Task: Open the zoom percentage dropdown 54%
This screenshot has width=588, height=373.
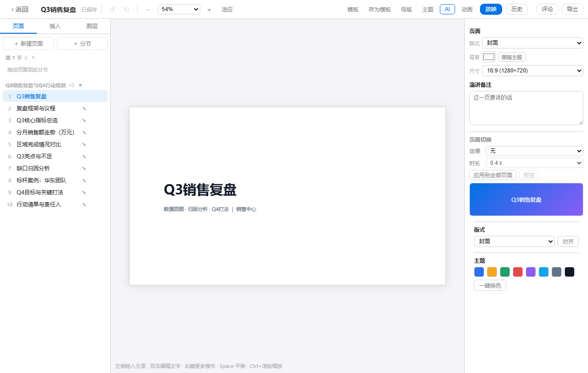Action: pos(179,9)
